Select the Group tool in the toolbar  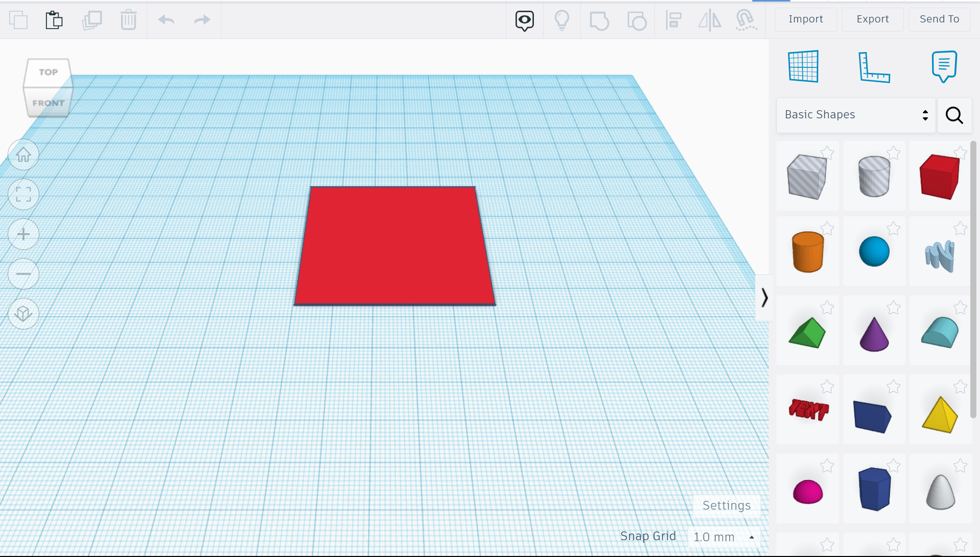click(599, 20)
